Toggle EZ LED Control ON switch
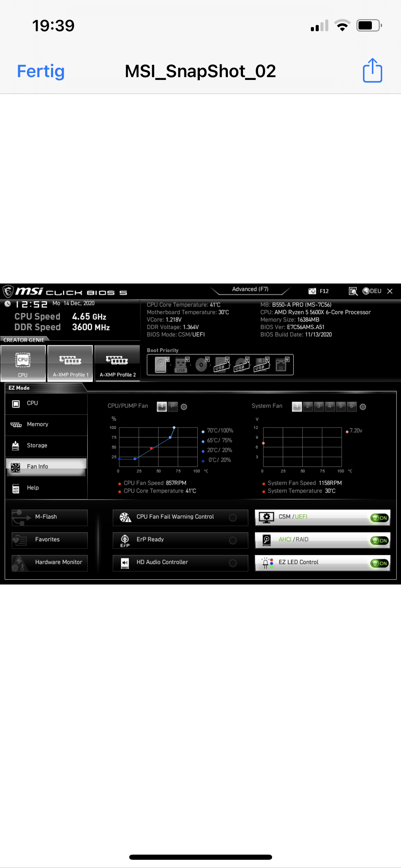 (x=380, y=563)
